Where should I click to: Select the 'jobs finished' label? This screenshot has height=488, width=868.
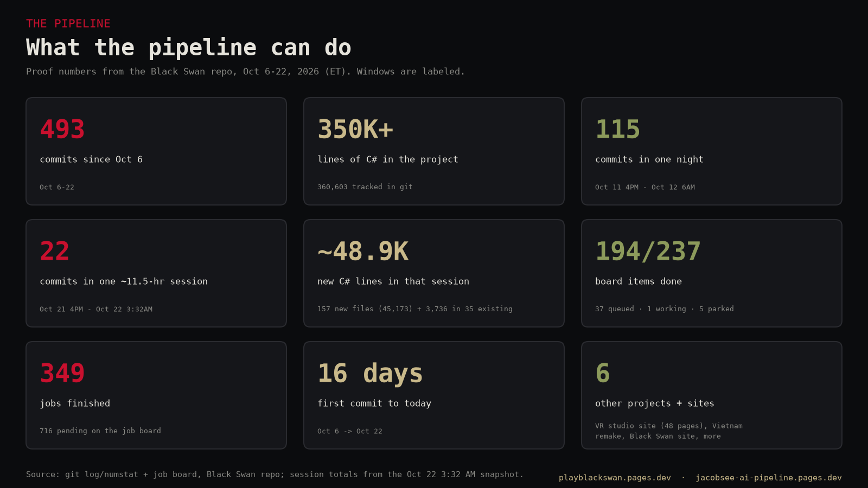(x=75, y=403)
